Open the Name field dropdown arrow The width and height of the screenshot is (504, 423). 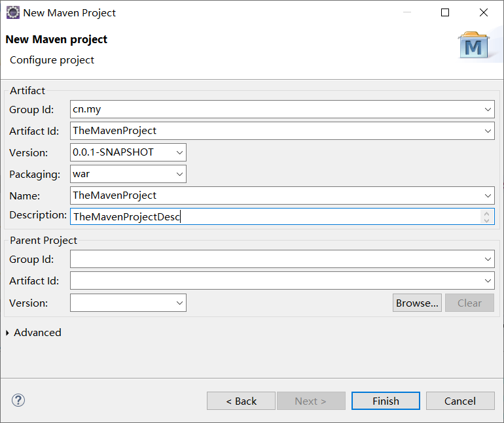488,195
